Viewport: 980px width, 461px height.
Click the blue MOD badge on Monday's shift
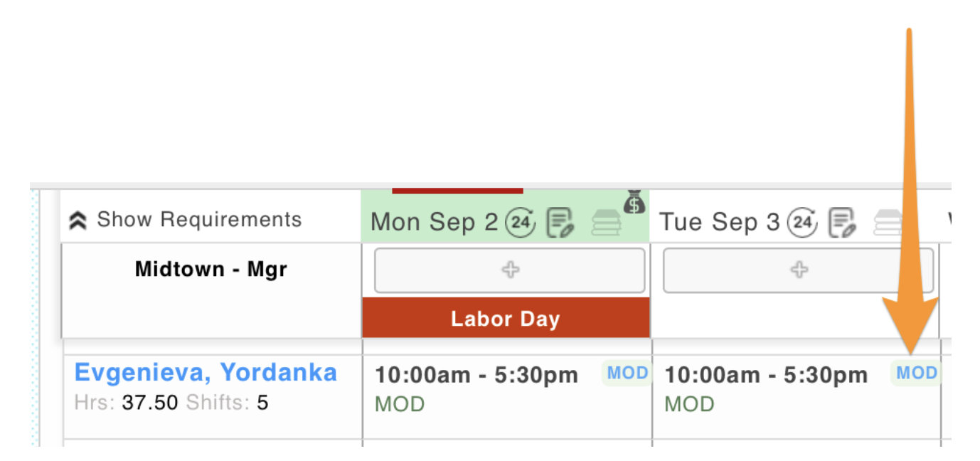pos(627,373)
